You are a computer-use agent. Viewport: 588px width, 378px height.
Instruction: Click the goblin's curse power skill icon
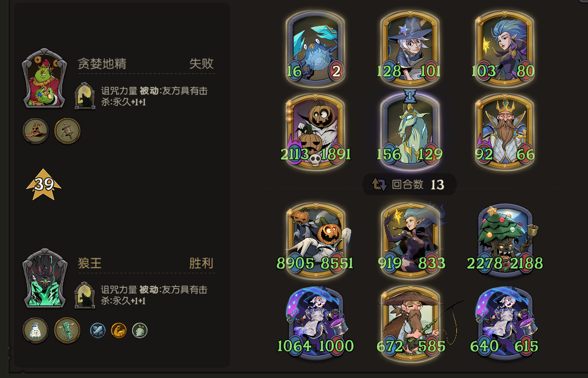coord(85,97)
